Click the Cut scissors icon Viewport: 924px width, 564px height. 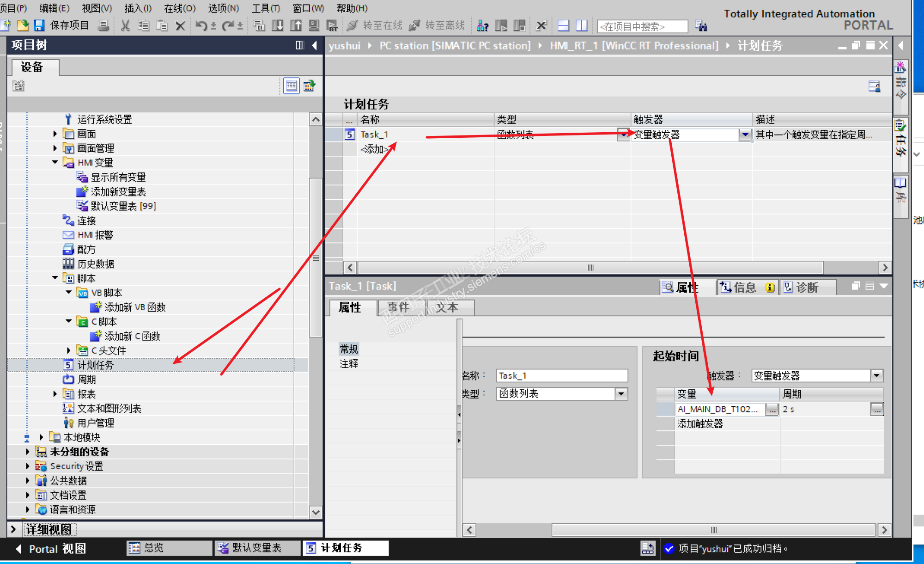click(125, 25)
